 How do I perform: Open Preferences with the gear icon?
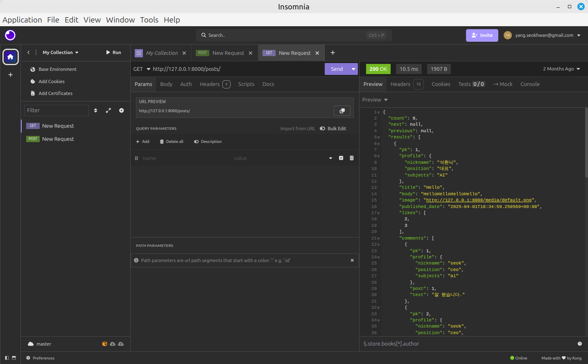(40, 358)
